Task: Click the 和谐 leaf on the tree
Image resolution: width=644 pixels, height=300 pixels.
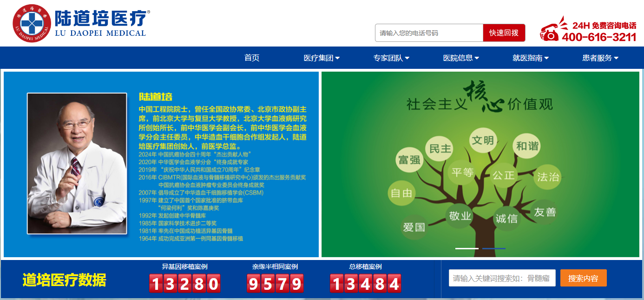Action: coord(527,146)
